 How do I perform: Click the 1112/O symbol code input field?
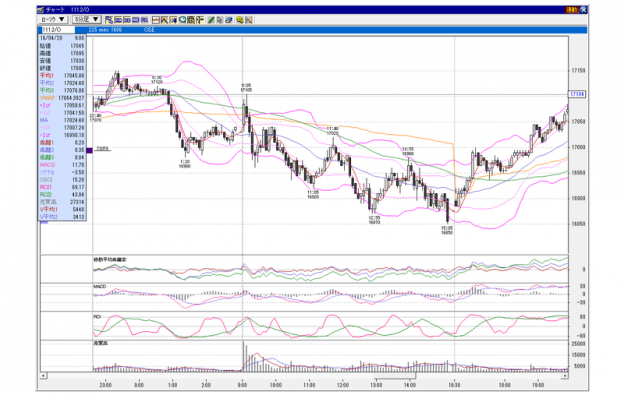(58, 30)
